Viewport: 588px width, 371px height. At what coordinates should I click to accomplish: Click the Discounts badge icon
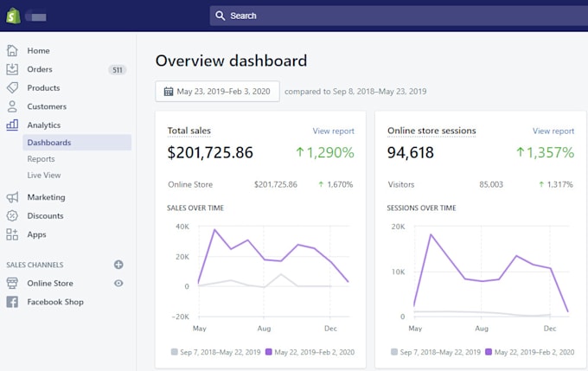pyautogui.click(x=12, y=216)
